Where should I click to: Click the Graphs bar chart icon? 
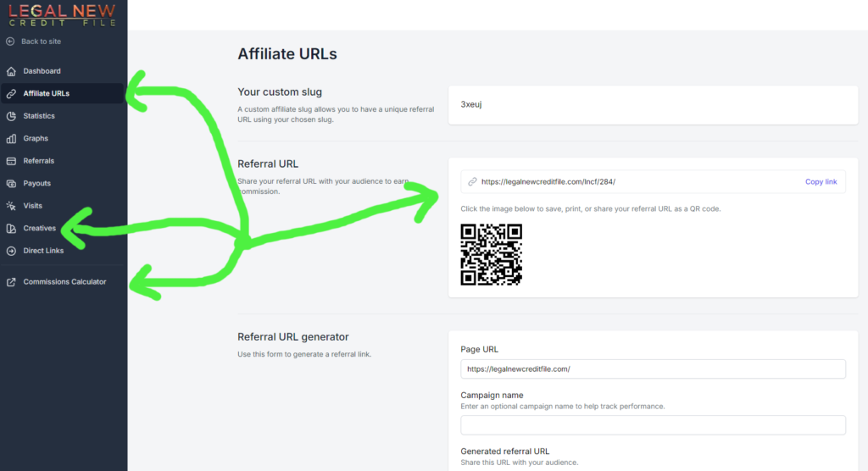point(11,138)
